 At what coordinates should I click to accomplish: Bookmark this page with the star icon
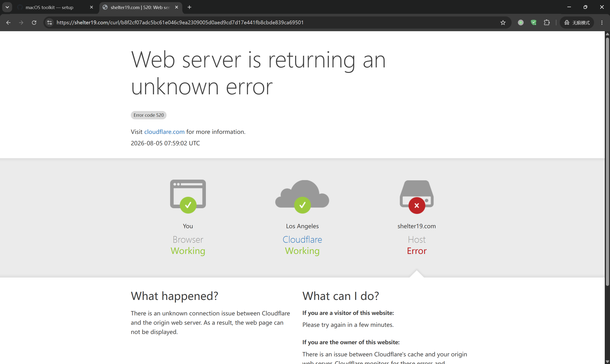[x=503, y=23]
